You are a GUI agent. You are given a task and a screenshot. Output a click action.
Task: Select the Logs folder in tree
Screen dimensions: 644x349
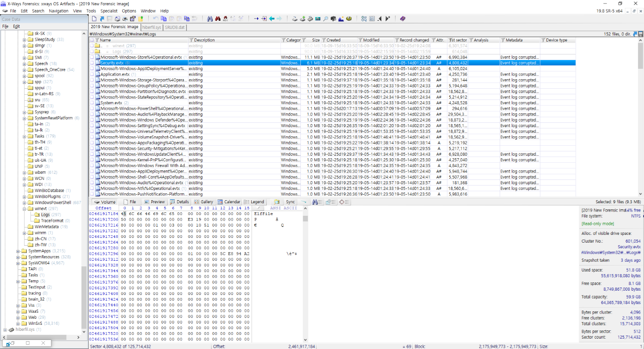click(45, 215)
